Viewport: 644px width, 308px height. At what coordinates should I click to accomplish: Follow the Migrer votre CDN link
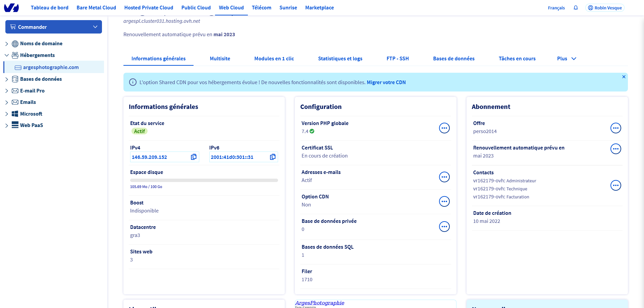[x=386, y=82]
